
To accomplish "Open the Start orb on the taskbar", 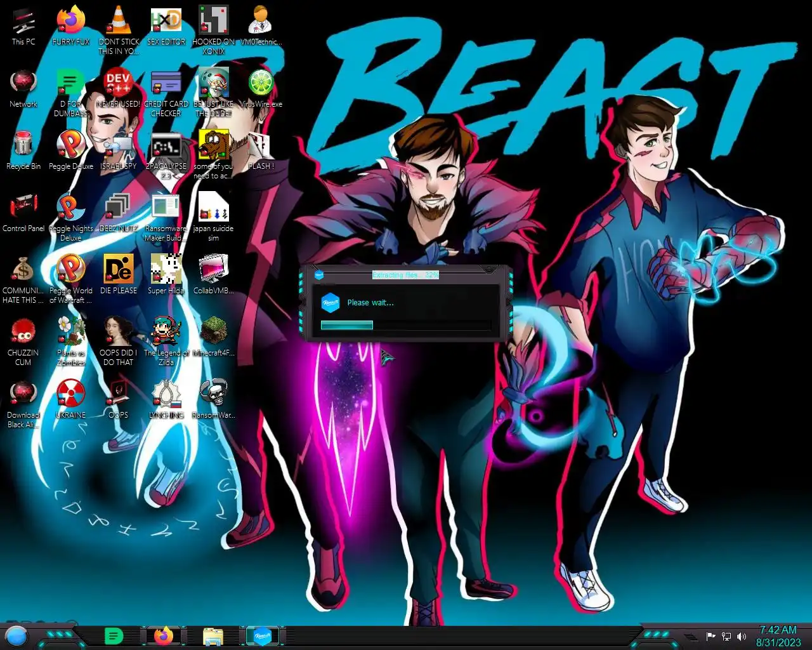I will coord(16,635).
